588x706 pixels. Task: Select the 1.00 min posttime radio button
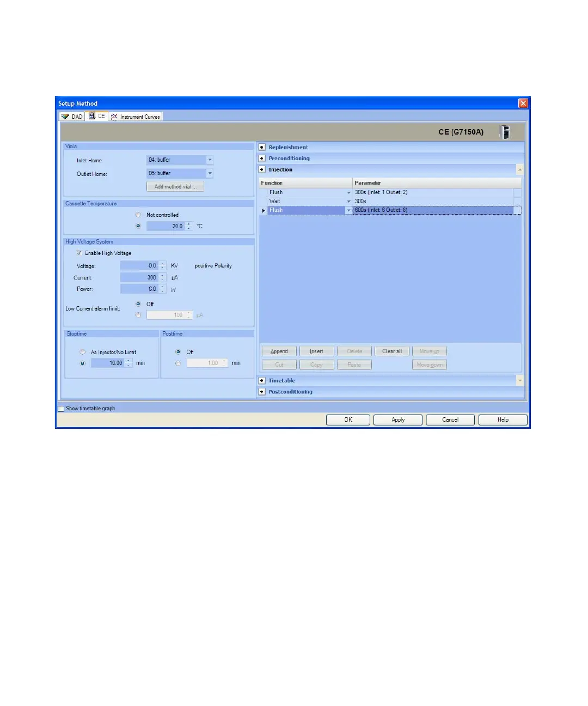pos(178,363)
